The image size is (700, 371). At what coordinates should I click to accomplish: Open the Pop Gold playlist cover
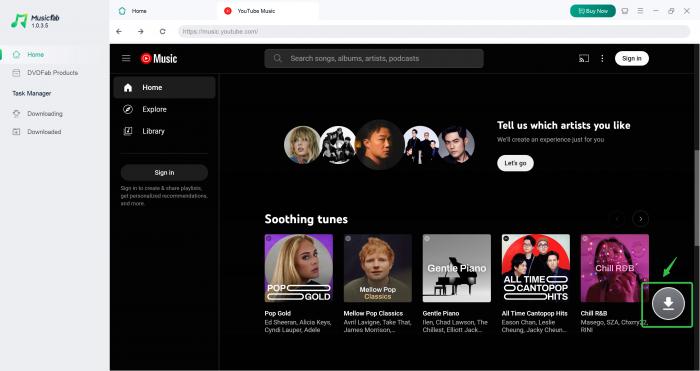click(x=299, y=268)
